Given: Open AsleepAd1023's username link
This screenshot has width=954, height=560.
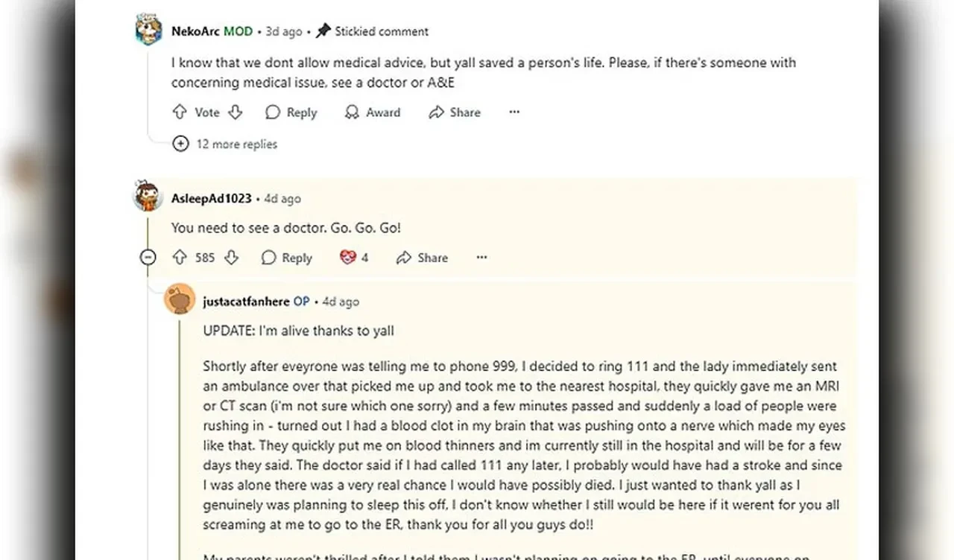Looking at the screenshot, I should [x=211, y=199].
